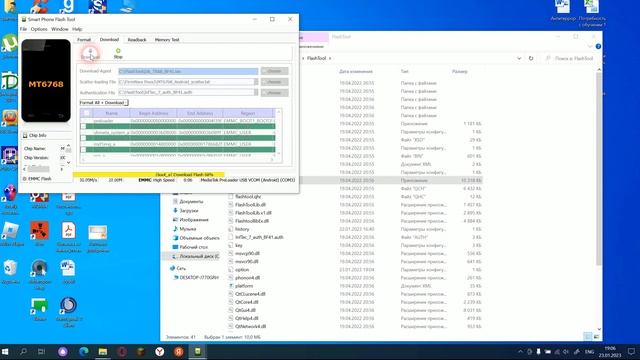Click the Stop icon in Flash Tool
Image resolution: width=640 pixels, height=360 pixels.
tap(118, 51)
